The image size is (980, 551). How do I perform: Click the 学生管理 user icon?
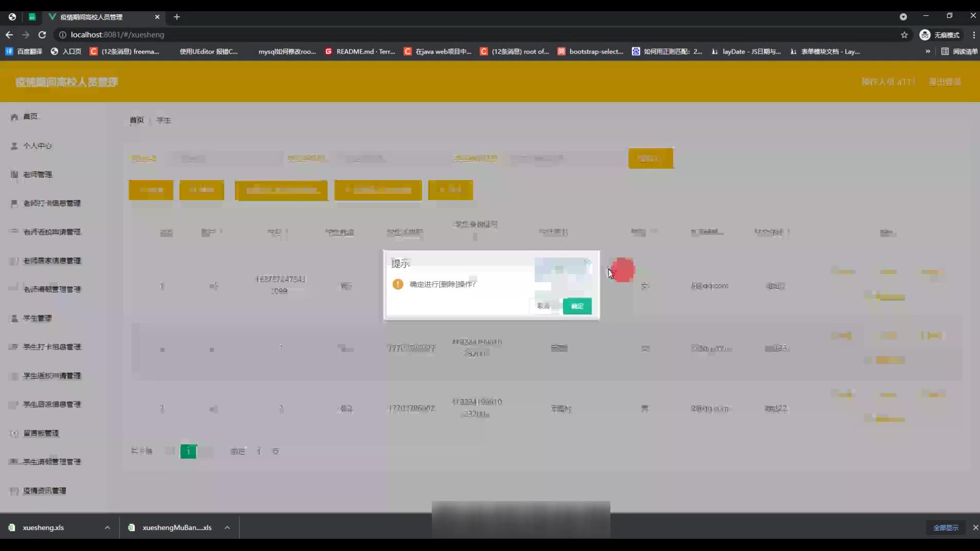[x=14, y=318]
